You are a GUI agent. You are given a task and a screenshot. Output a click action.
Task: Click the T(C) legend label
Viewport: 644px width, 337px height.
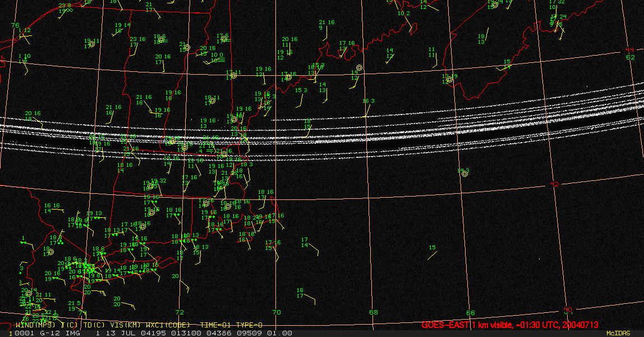(x=70, y=325)
